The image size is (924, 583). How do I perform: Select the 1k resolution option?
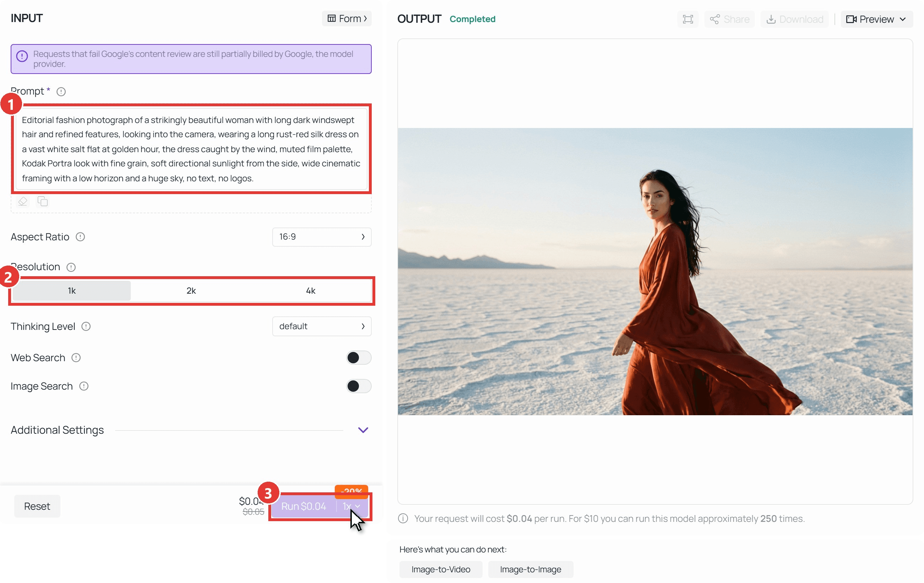(x=72, y=290)
